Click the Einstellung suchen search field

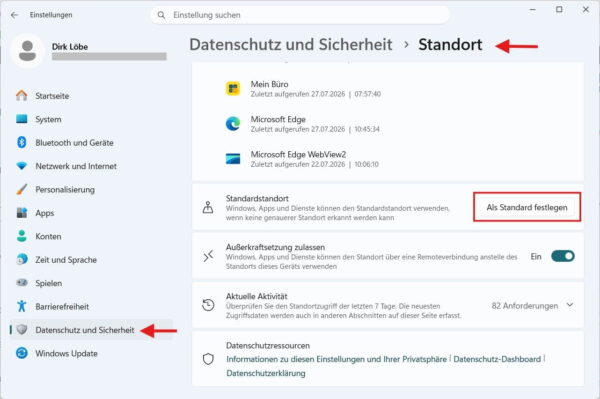pyautogui.click(x=300, y=15)
